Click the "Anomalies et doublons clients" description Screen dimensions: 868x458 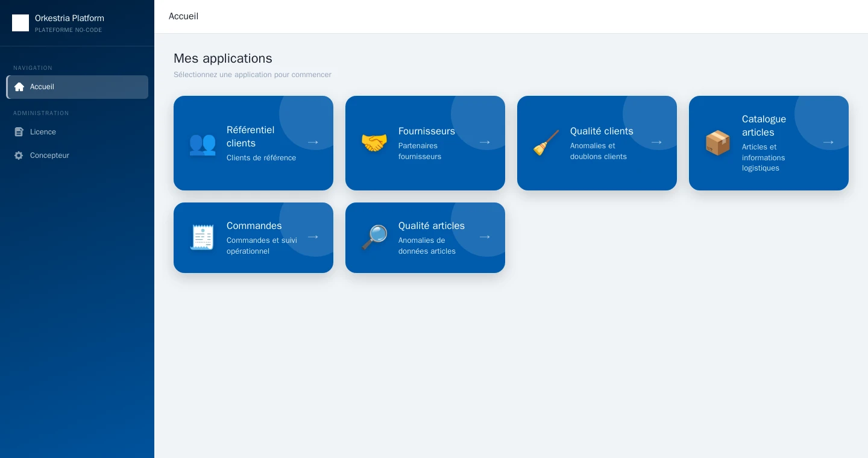pyautogui.click(x=599, y=151)
